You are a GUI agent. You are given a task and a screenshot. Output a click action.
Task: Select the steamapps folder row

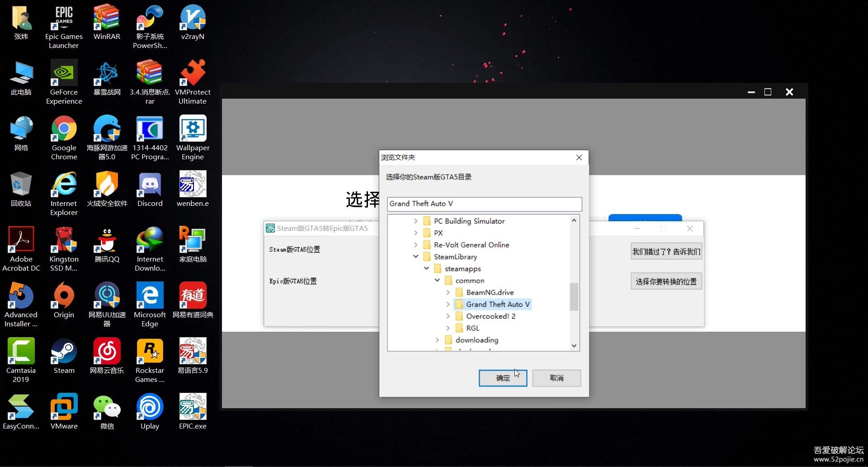(458, 269)
